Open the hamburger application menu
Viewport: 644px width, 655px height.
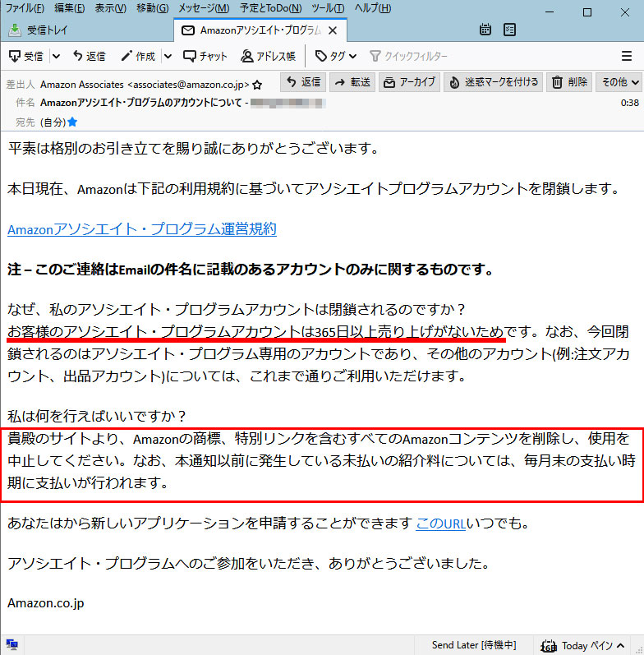point(627,56)
